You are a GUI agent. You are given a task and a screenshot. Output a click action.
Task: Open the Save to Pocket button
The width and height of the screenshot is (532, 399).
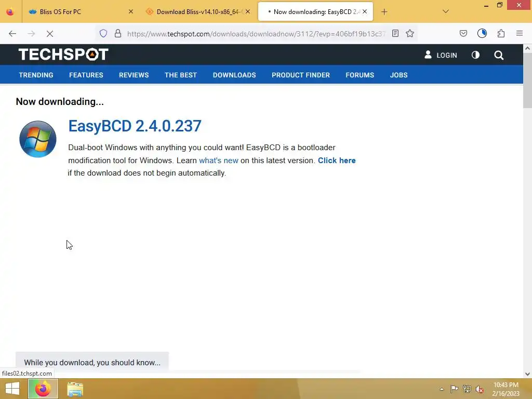click(x=463, y=33)
